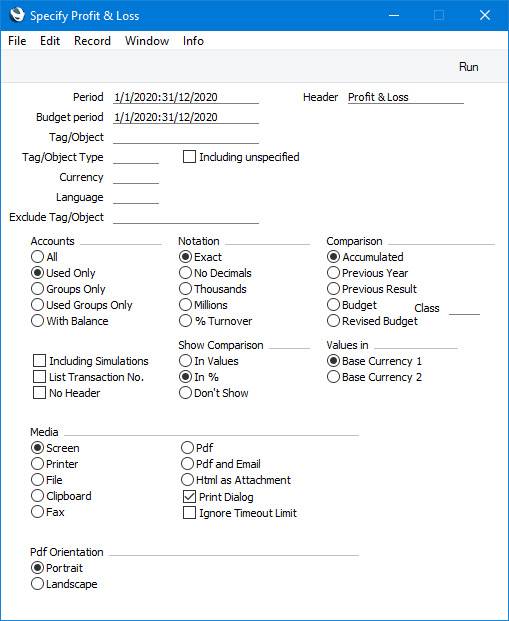
Task: Select Used Only accounts option
Action: (37, 273)
